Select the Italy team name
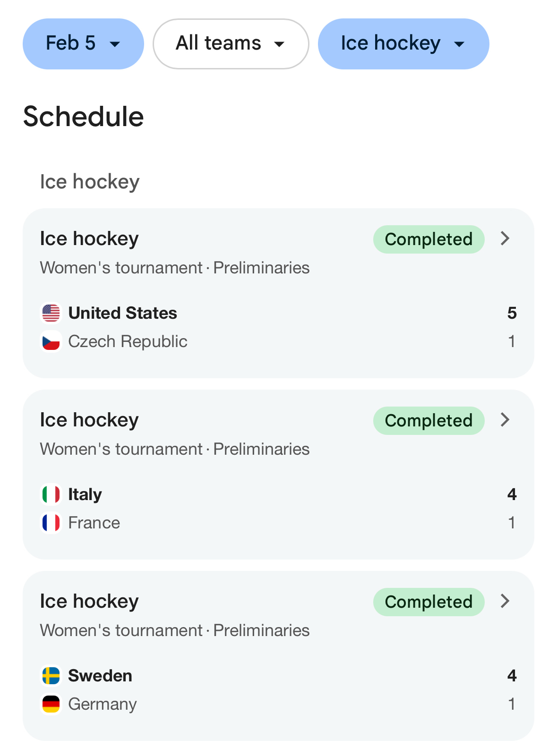This screenshot has width=540, height=756. tap(85, 494)
